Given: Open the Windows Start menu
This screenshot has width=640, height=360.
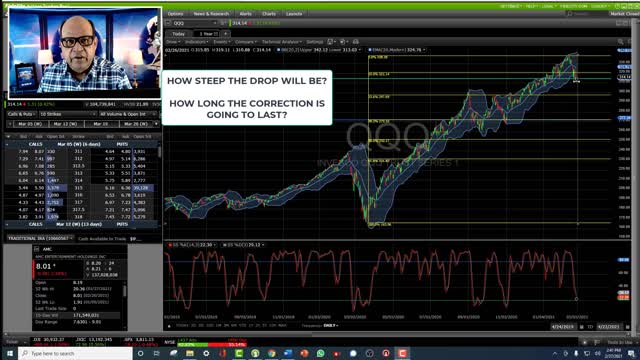Looking at the screenshot, I should click(9, 353).
